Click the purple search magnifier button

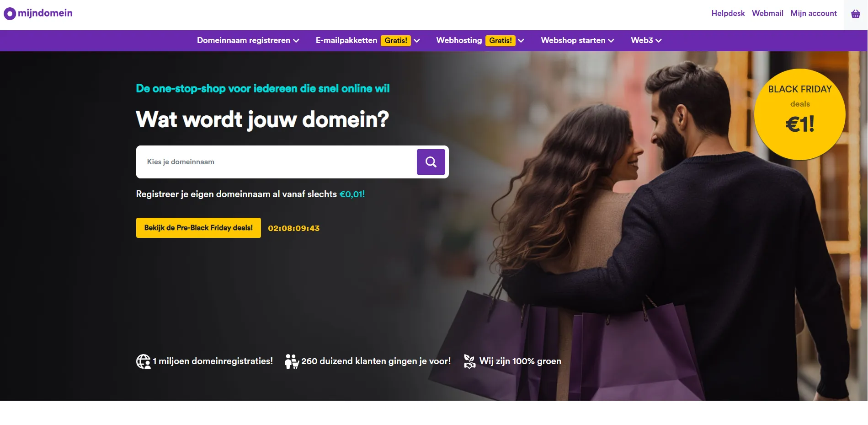431,162
